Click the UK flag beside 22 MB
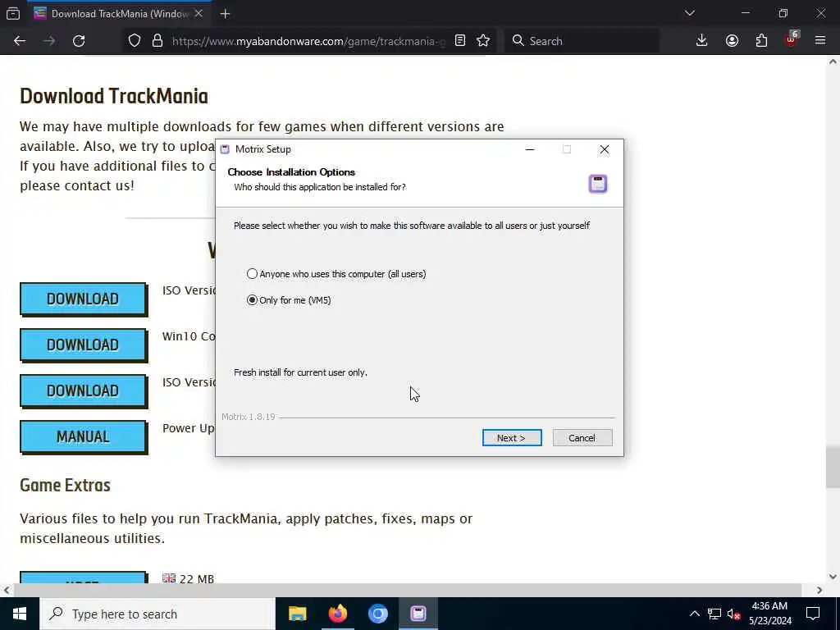 pyautogui.click(x=169, y=578)
